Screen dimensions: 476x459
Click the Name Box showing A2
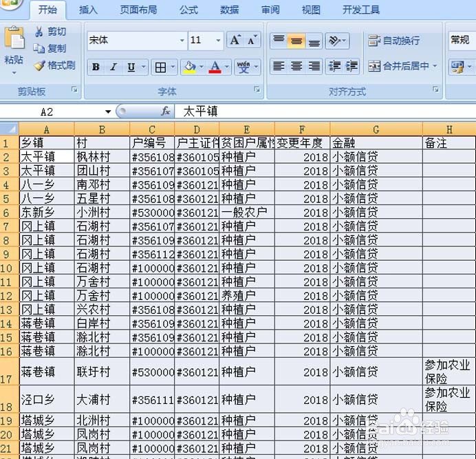click(52, 111)
